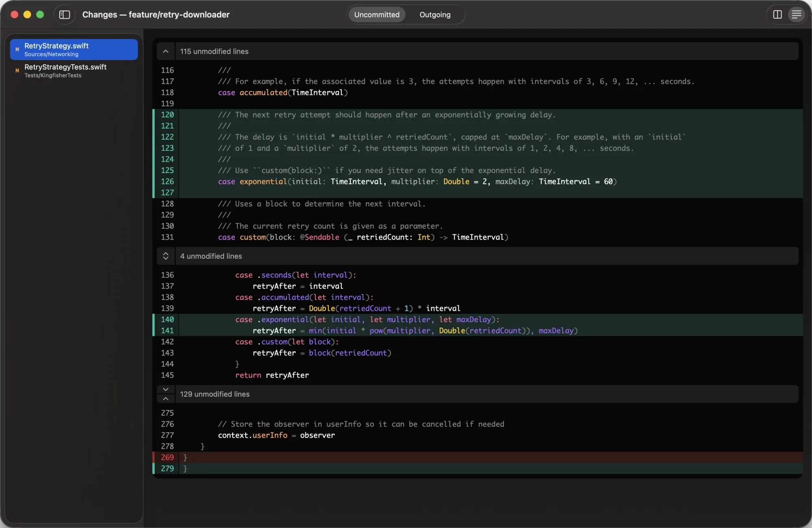The height and width of the screenshot is (528, 812).
Task: Close the window with red button
Action: (x=14, y=15)
